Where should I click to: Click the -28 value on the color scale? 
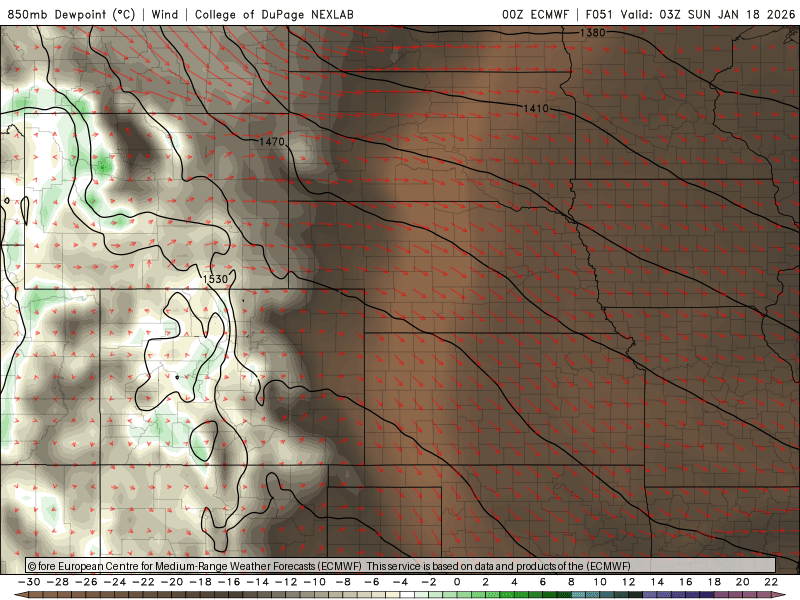pos(58,582)
